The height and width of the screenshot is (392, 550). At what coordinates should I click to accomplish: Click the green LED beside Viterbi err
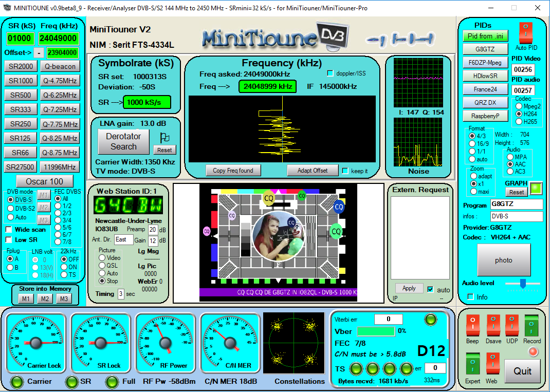430,320
